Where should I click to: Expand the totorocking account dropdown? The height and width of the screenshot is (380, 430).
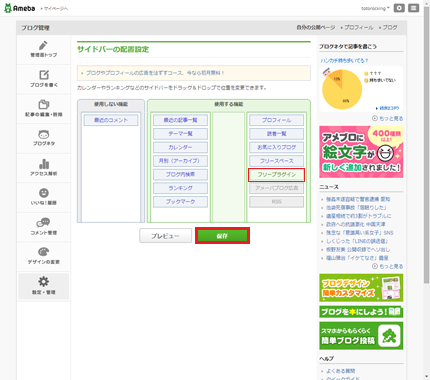(x=375, y=8)
